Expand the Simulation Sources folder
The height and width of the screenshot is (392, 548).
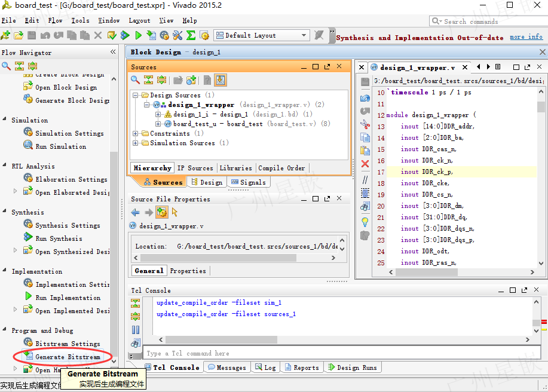pos(135,143)
